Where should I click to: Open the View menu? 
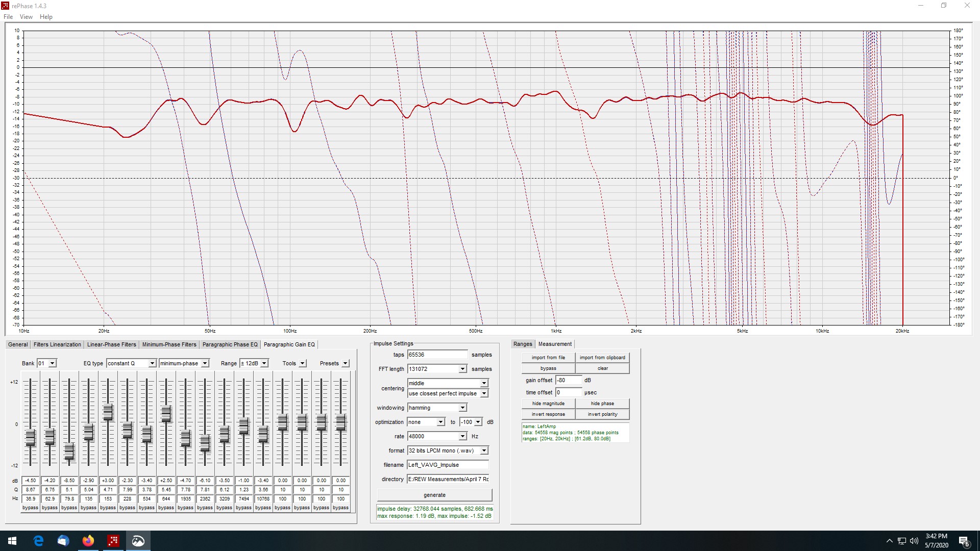click(26, 17)
